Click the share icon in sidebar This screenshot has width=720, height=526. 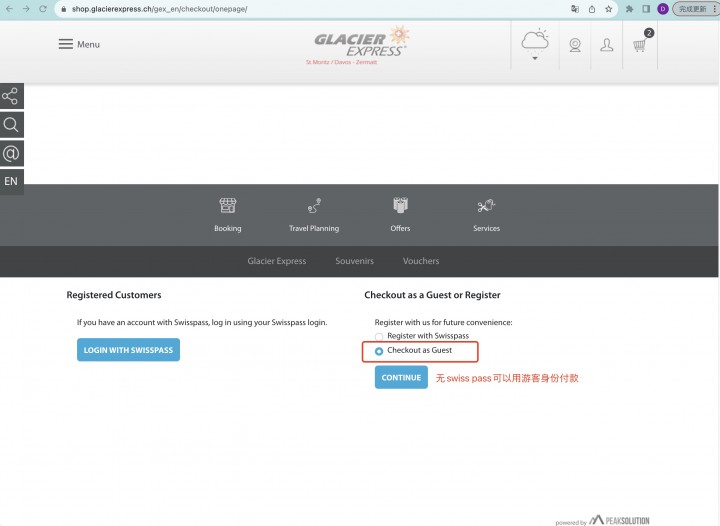[11, 96]
